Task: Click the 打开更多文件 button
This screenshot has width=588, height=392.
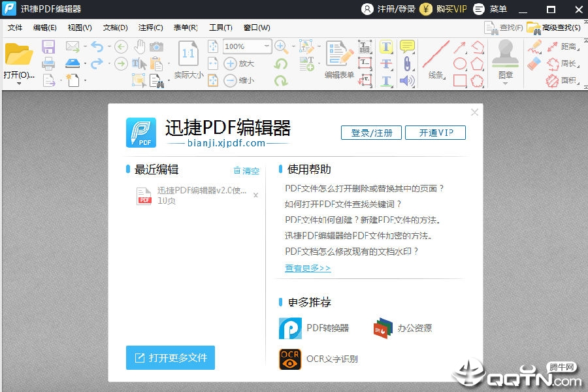Action: click(x=170, y=358)
